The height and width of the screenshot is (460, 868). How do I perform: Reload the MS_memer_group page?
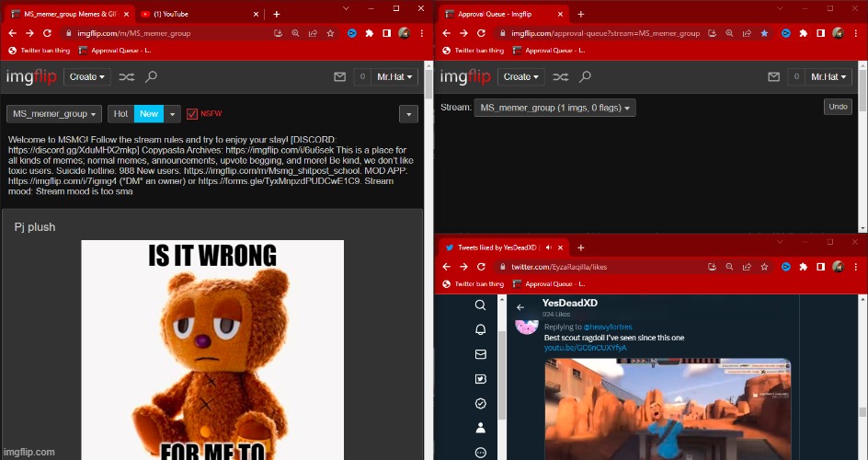click(47, 33)
